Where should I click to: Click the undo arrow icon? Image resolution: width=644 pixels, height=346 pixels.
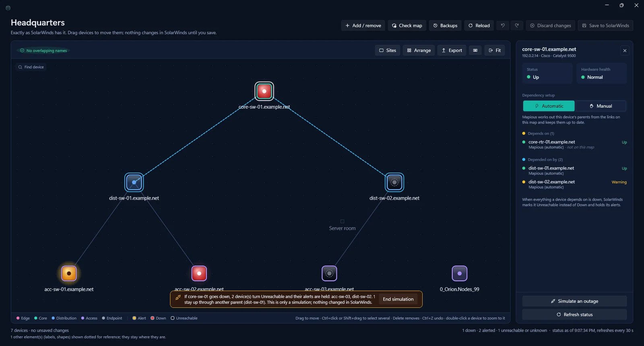[x=503, y=25]
